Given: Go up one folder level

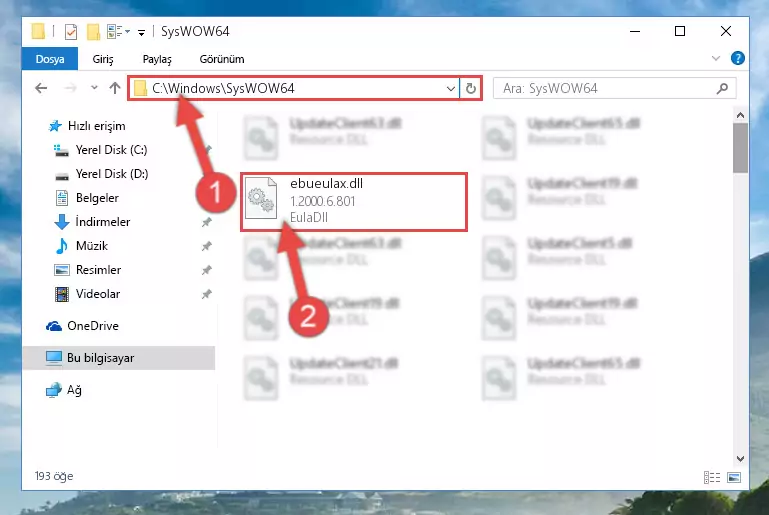Looking at the screenshot, I should (115, 88).
